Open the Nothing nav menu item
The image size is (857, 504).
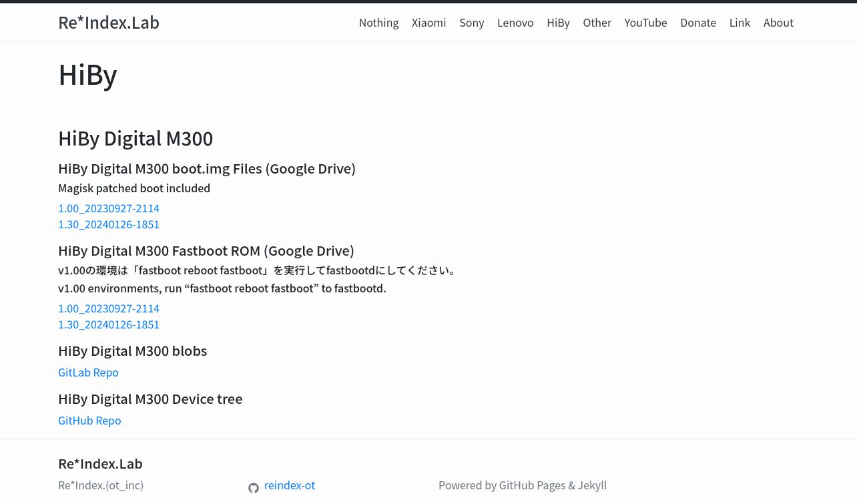tap(378, 23)
